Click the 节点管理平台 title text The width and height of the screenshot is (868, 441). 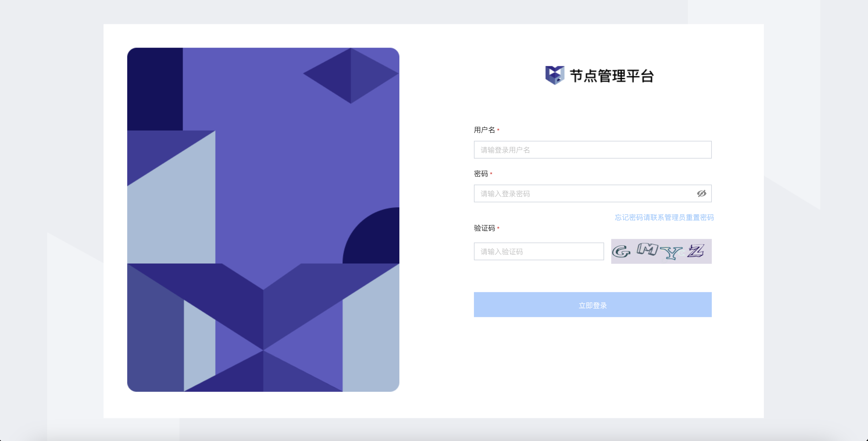612,76
